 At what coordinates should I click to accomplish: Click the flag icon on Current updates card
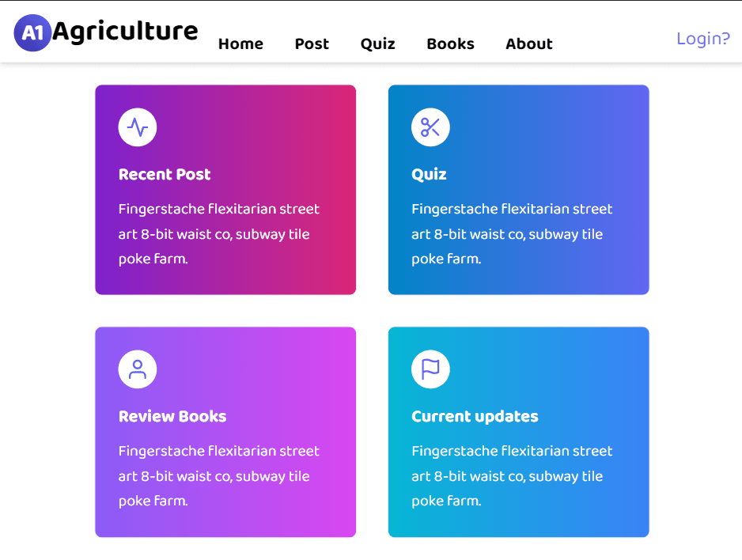[430, 369]
